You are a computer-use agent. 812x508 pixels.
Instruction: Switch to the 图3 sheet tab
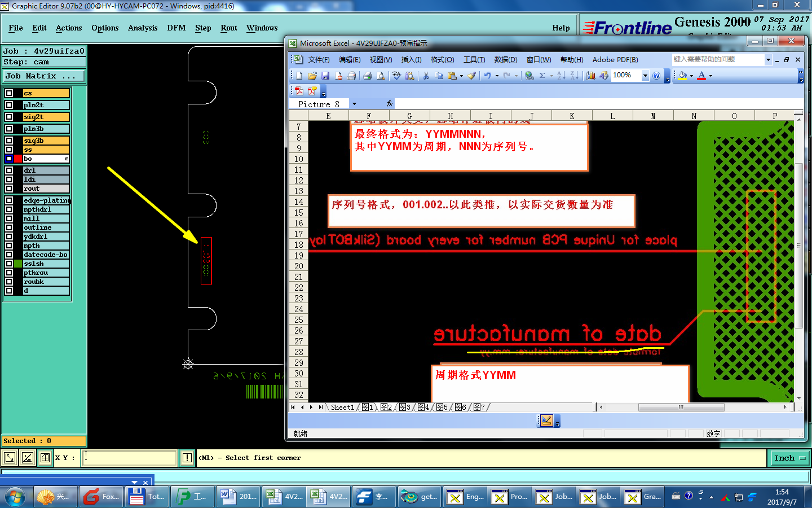[x=405, y=407]
